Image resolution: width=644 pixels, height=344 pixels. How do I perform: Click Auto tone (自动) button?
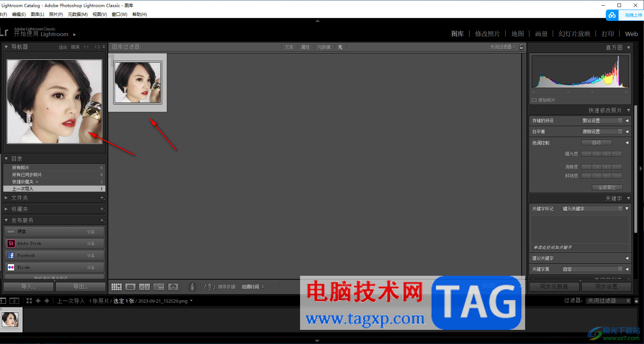point(597,142)
